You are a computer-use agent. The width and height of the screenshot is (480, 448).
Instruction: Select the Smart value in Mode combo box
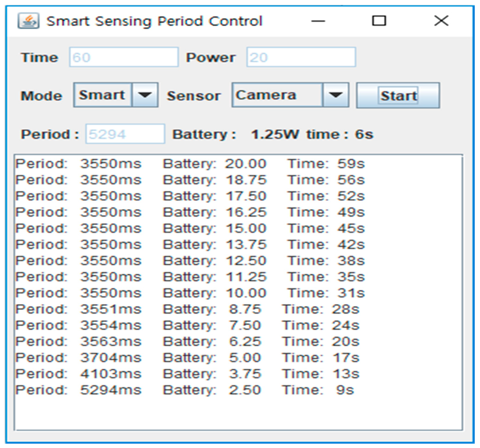[x=103, y=95]
